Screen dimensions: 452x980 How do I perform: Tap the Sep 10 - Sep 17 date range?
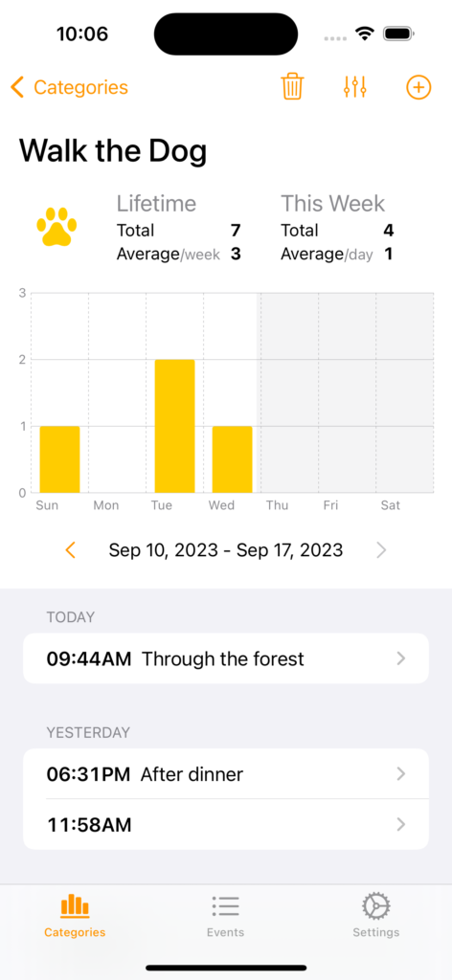(x=226, y=550)
